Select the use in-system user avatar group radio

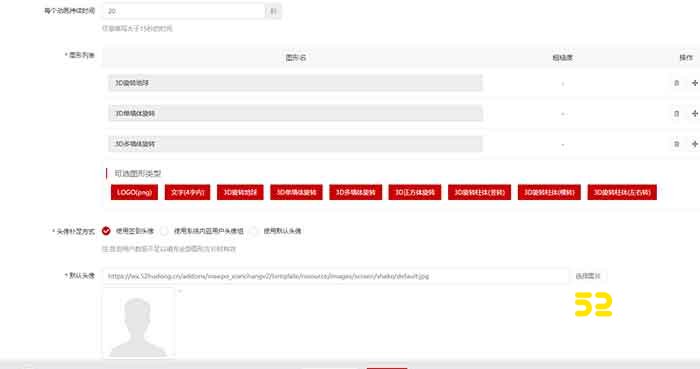tap(164, 231)
